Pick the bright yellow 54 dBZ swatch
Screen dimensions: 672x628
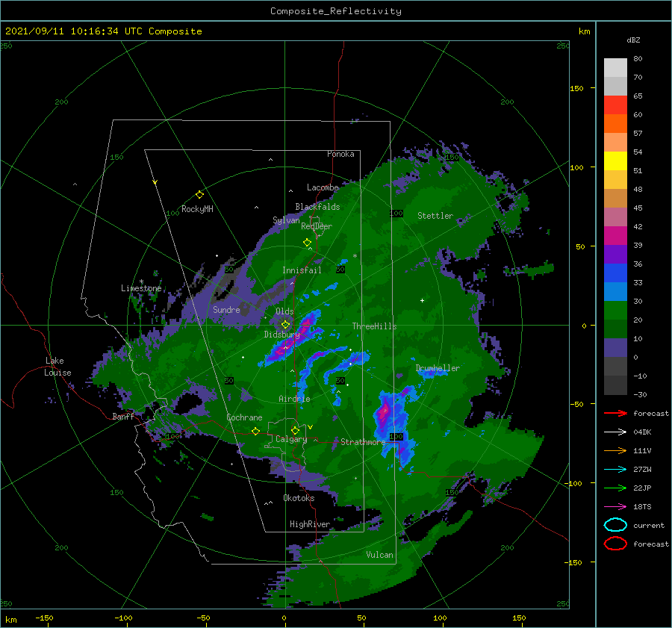coord(615,161)
